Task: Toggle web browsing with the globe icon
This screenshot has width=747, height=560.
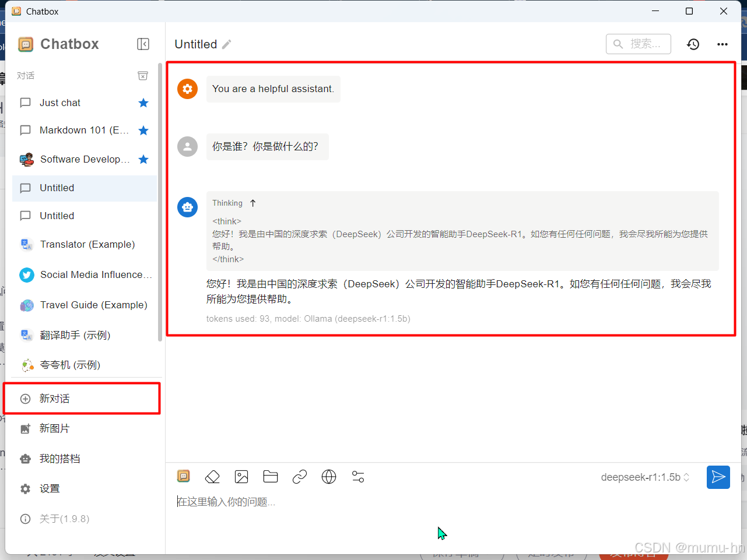Action: coord(329,477)
